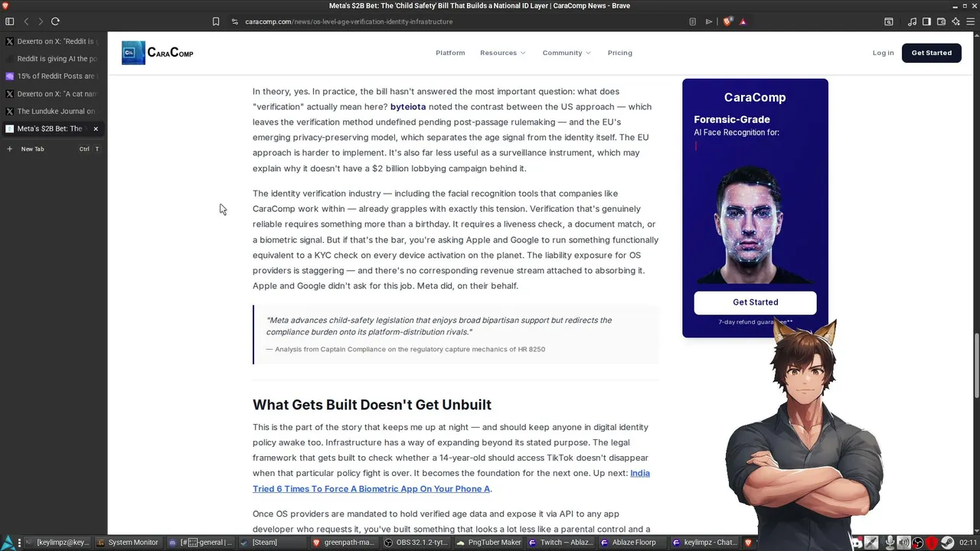Switch to 'Dexerto on X: Reddit is' tab

(x=52, y=41)
